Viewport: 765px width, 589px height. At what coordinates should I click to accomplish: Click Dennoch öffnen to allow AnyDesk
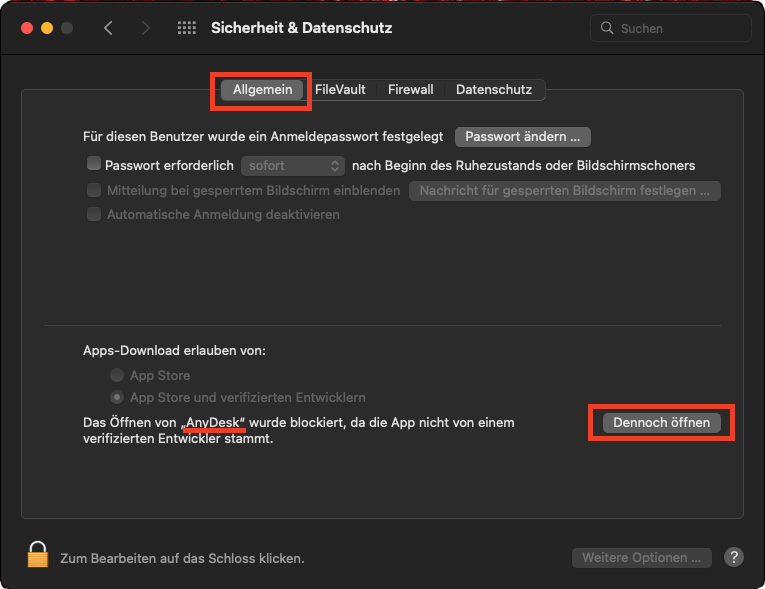point(661,423)
